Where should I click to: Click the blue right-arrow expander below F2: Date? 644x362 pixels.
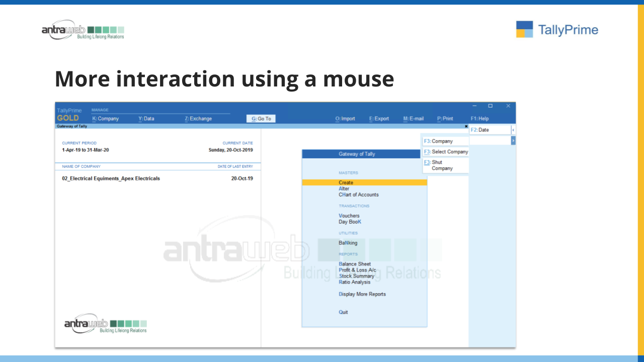point(513,141)
